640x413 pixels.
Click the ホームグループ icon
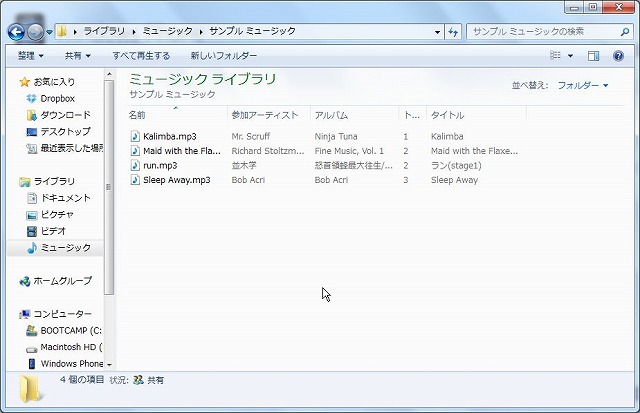pos(24,281)
